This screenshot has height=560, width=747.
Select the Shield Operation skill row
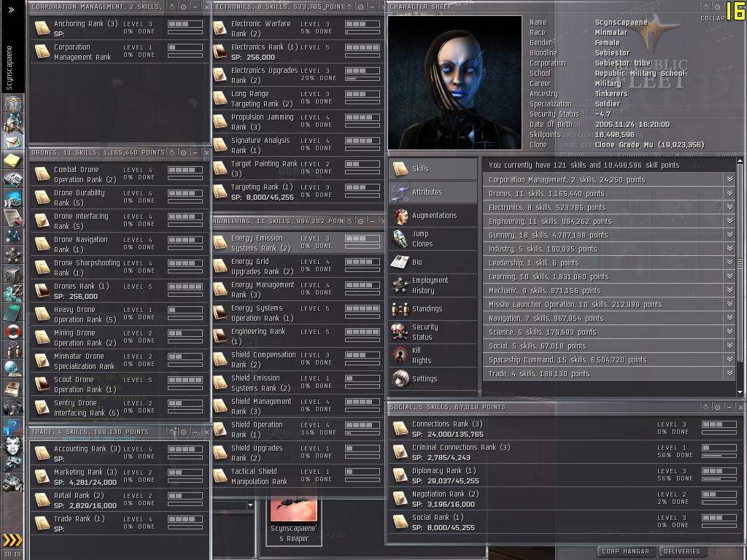click(x=298, y=429)
